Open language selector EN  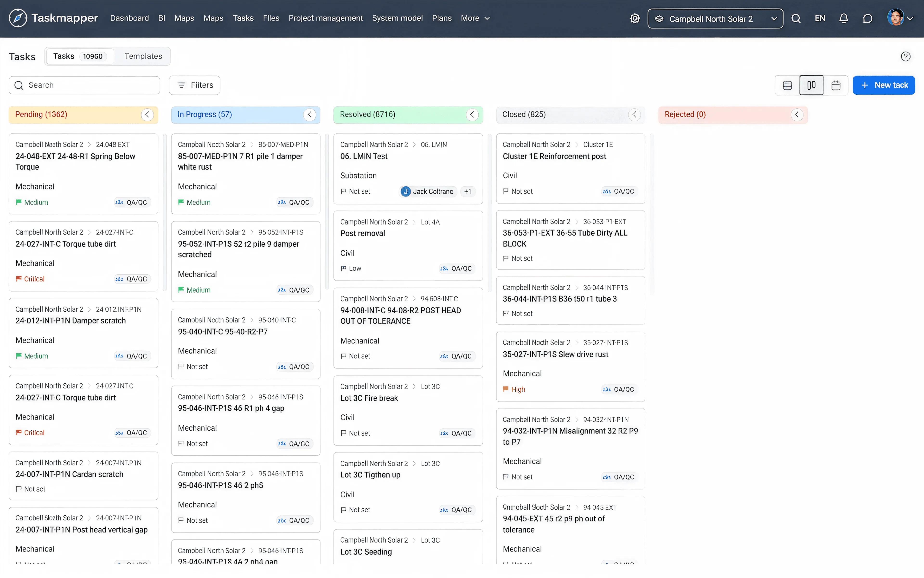[820, 18]
